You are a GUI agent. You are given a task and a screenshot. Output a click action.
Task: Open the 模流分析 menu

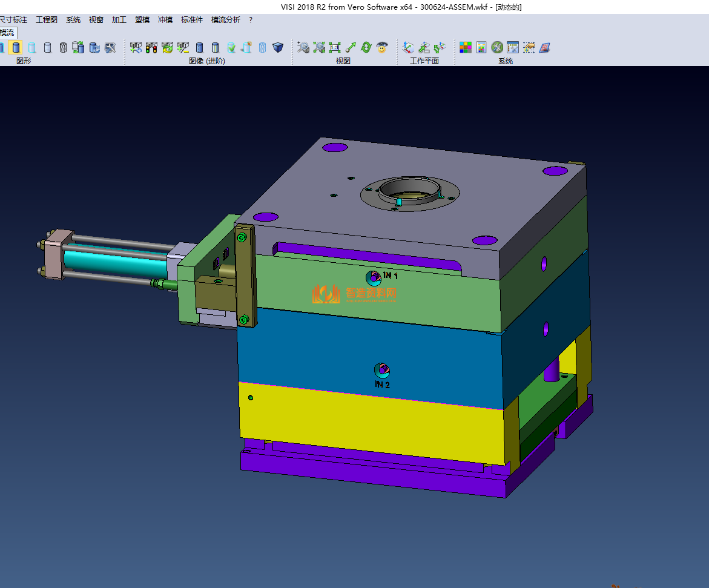pos(225,20)
